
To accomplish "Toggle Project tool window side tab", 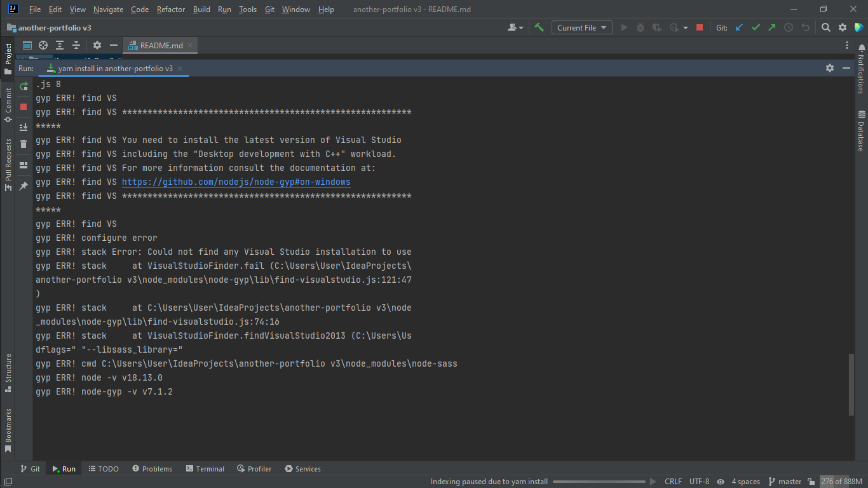I will pyautogui.click(x=8, y=58).
